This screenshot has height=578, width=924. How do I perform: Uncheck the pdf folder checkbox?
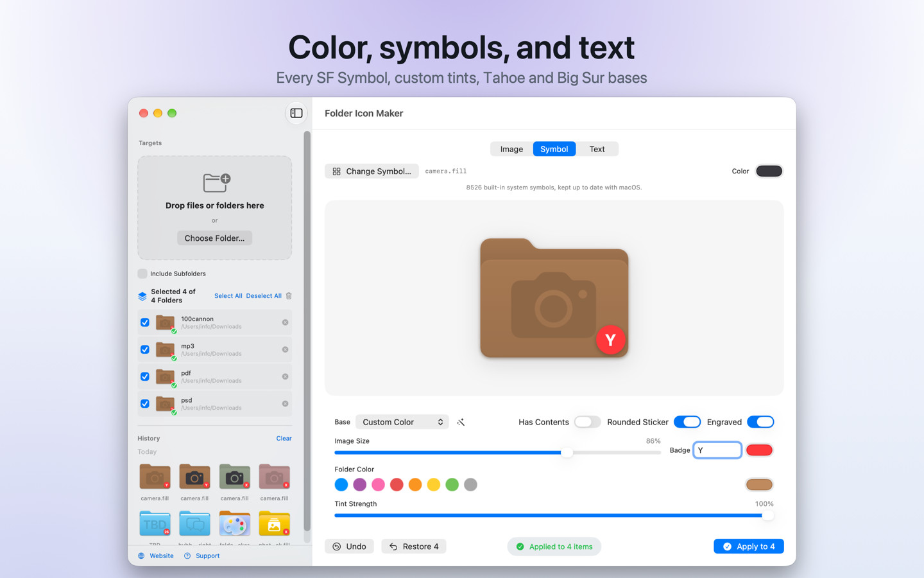click(x=145, y=376)
